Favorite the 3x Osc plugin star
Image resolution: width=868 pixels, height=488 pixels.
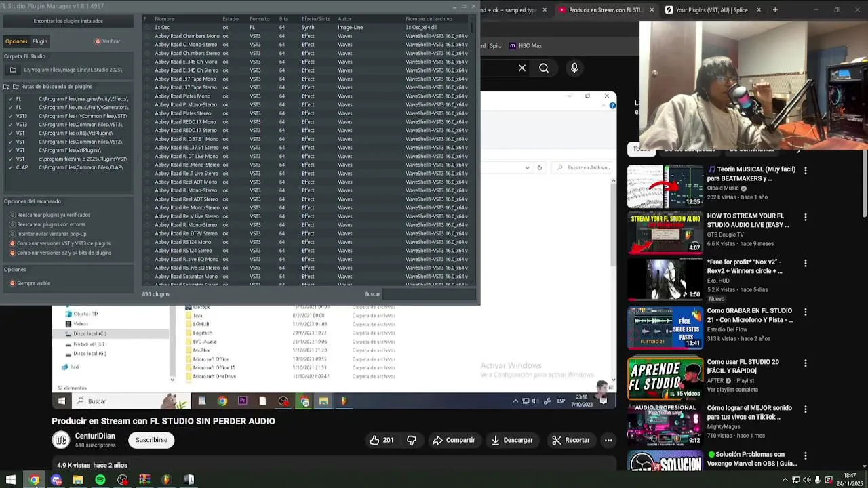(x=146, y=27)
